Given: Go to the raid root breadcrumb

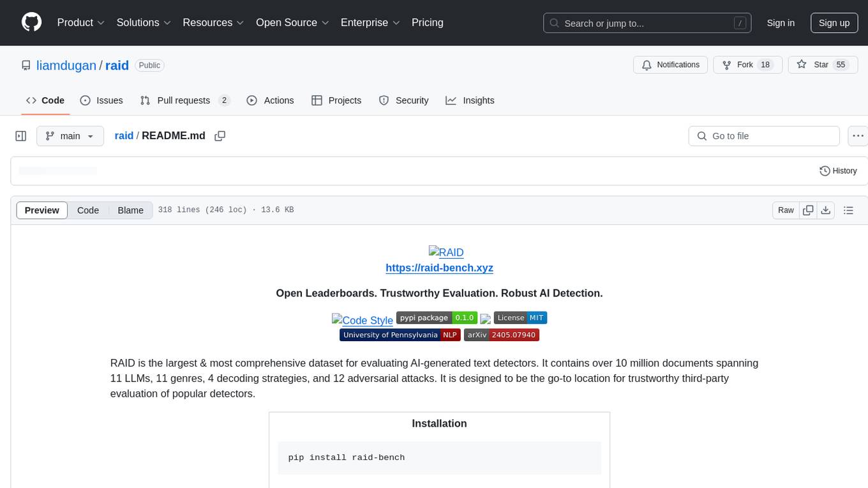Looking at the screenshot, I should (124, 136).
